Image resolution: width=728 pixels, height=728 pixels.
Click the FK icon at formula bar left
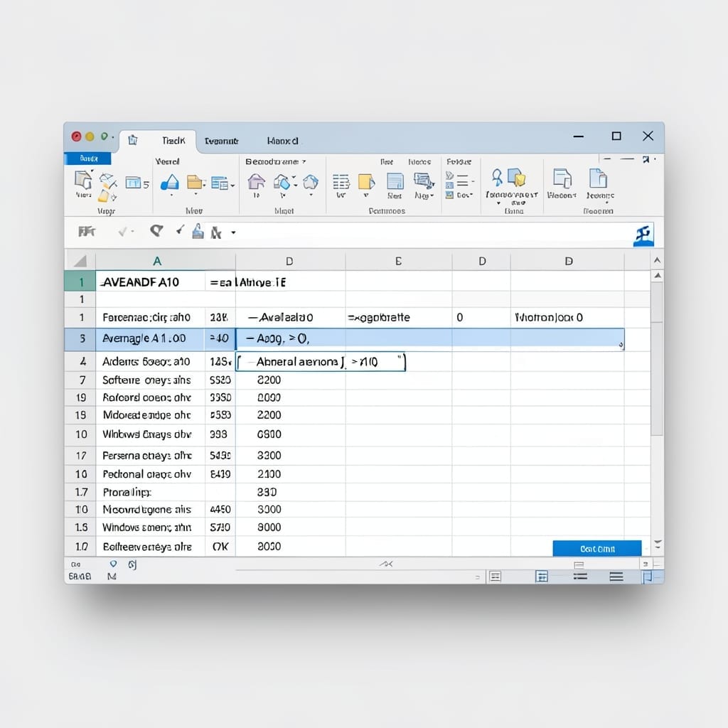pos(86,231)
